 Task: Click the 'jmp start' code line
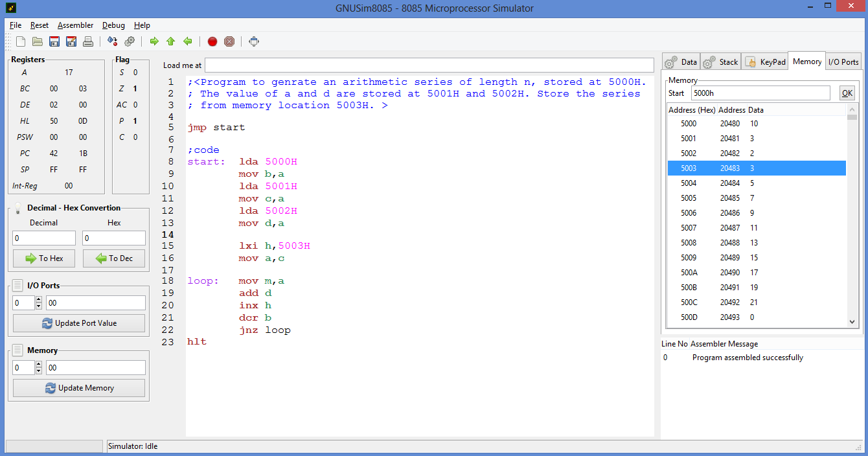coord(216,128)
